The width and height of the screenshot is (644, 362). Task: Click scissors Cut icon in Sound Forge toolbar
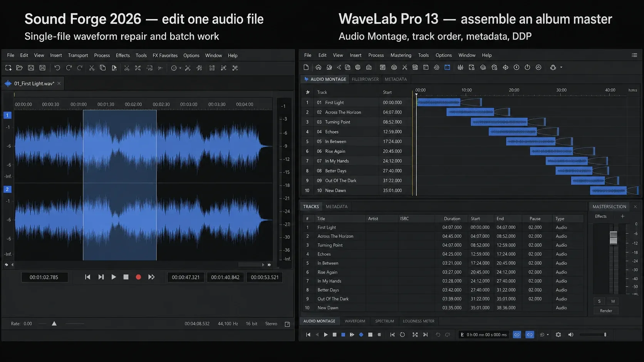click(92, 68)
